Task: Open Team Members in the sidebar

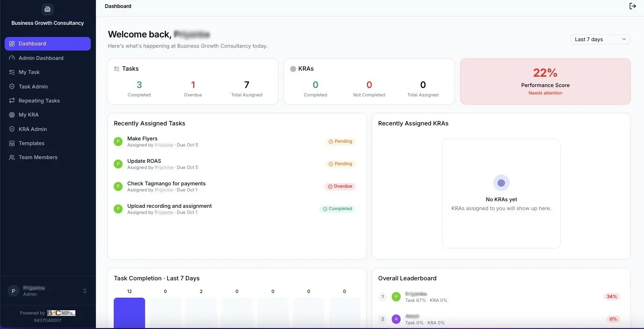Action: 48,157
